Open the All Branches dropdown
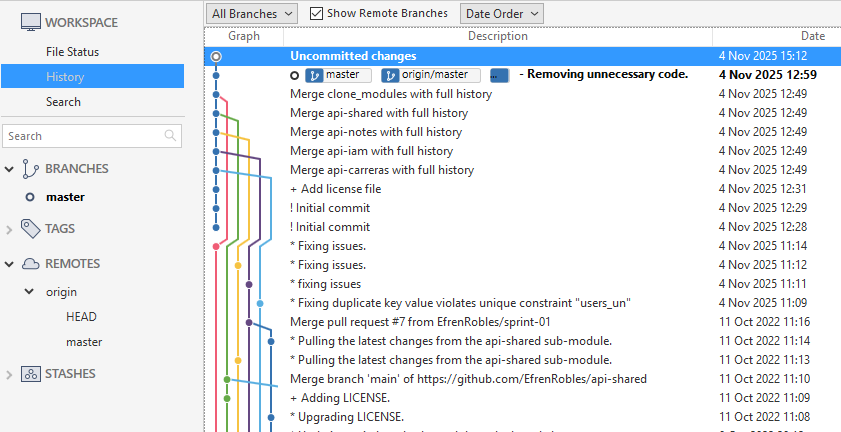Image resolution: width=841 pixels, height=432 pixels. tap(252, 13)
